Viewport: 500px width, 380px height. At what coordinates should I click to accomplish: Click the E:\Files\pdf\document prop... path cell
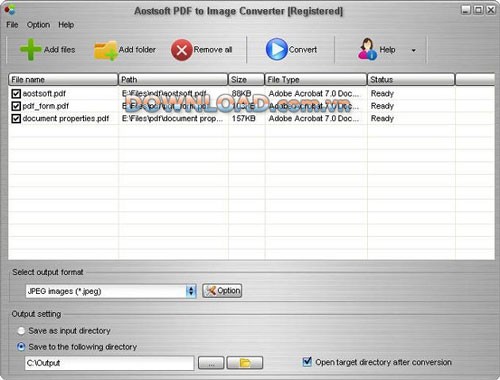tap(172, 118)
